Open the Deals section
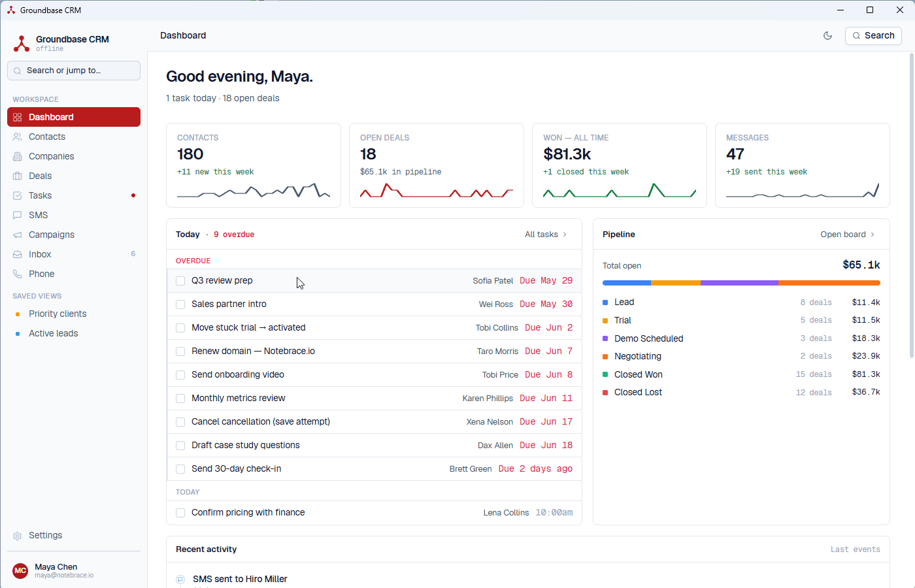 click(74, 176)
